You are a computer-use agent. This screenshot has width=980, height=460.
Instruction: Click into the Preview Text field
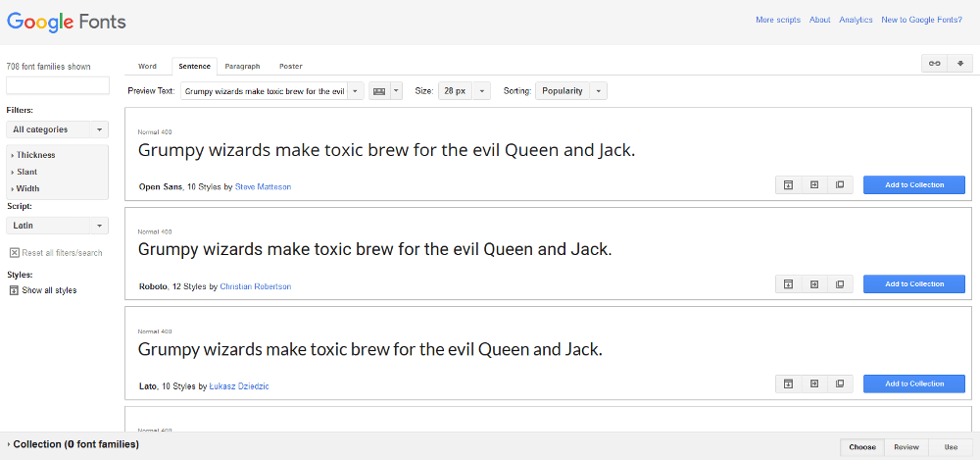264,91
